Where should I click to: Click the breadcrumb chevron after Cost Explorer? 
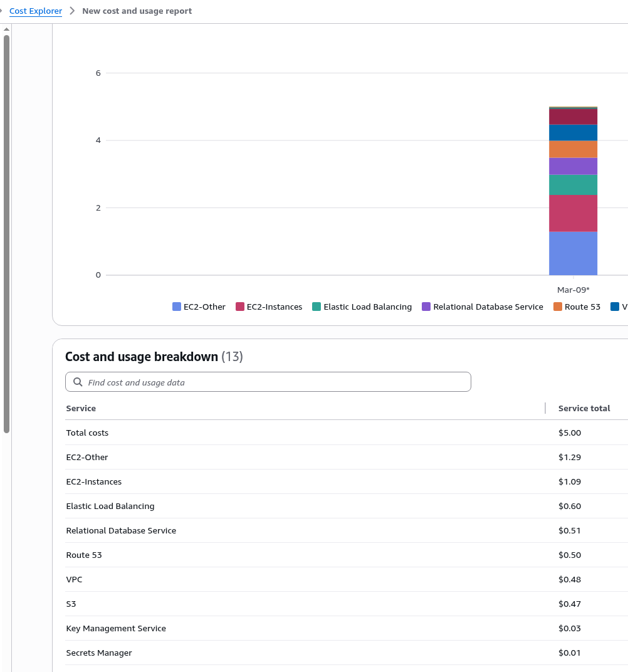[72, 11]
